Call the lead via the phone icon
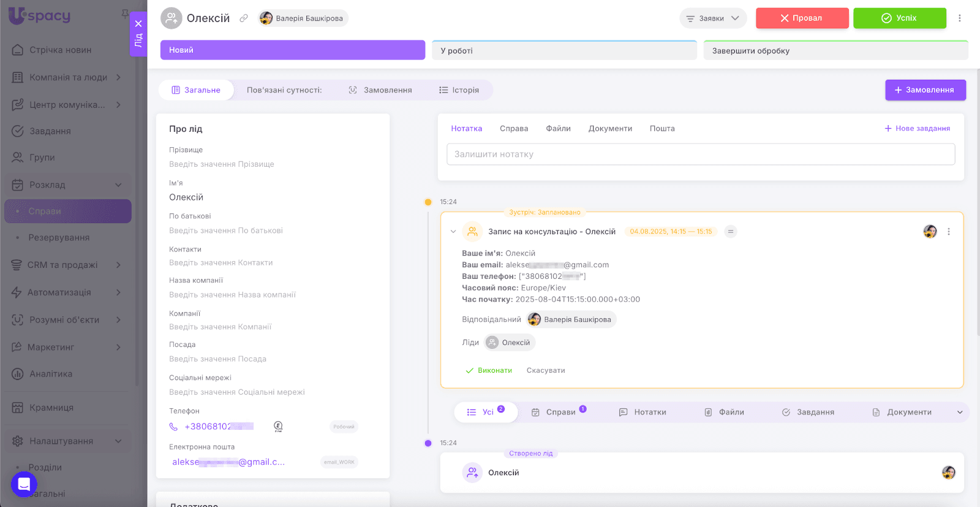 pos(173,427)
